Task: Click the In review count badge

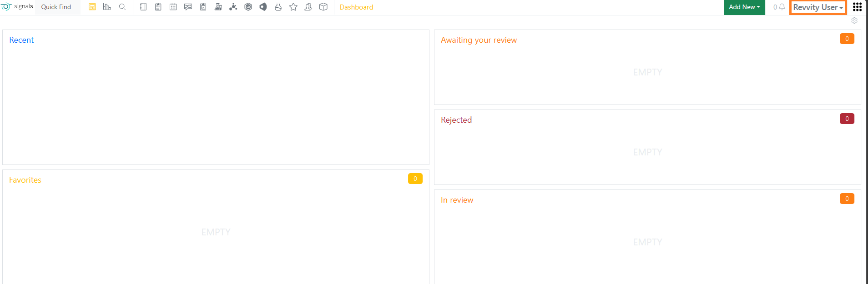Action: 847,199
